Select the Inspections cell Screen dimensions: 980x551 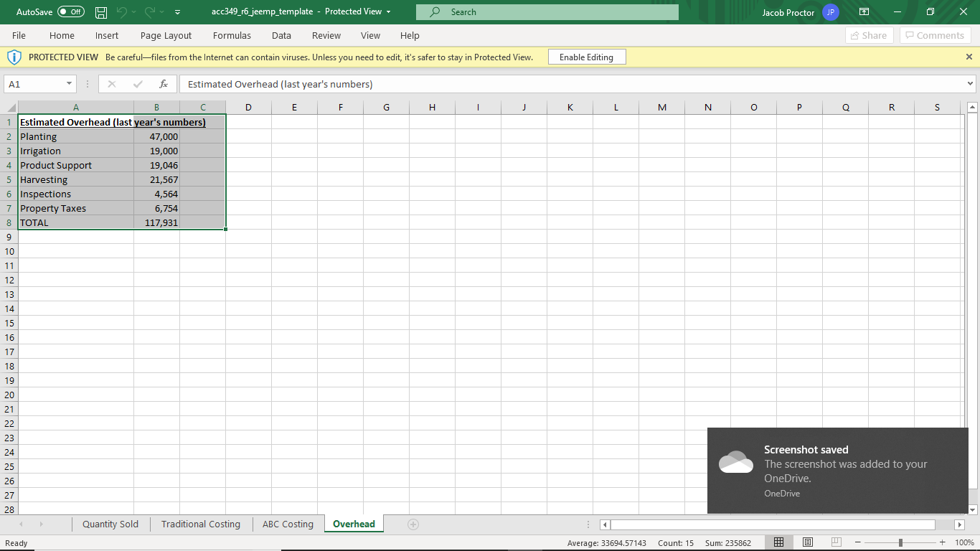[x=76, y=194]
